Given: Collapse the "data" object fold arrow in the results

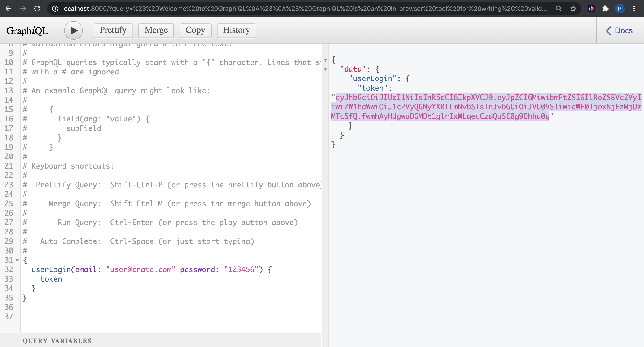Looking at the screenshot, I should 325,69.
